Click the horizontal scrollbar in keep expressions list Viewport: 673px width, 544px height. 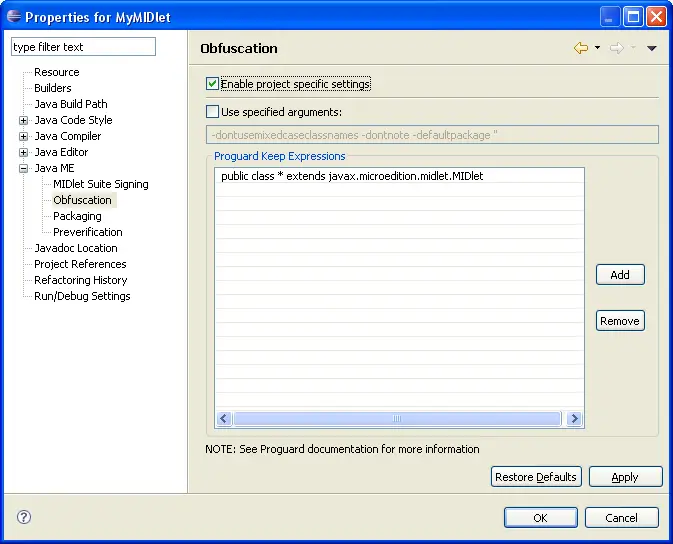click(397, 419)
